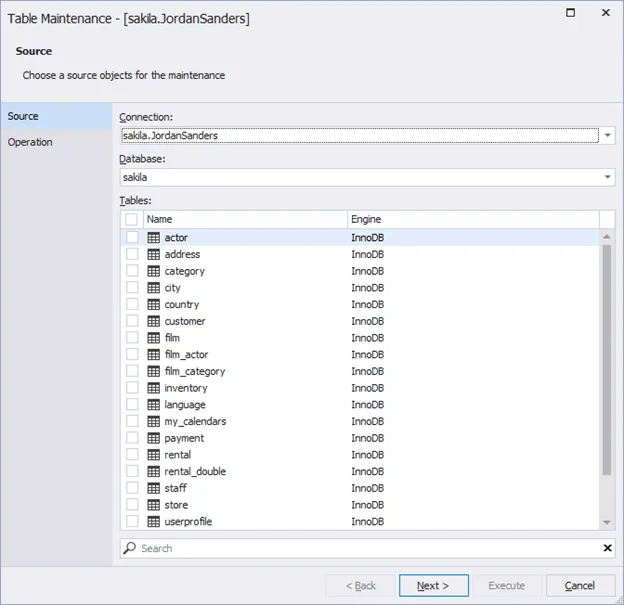Sort by the Name column header
This screenshot has width=624, height=605.
coord(245,219)
